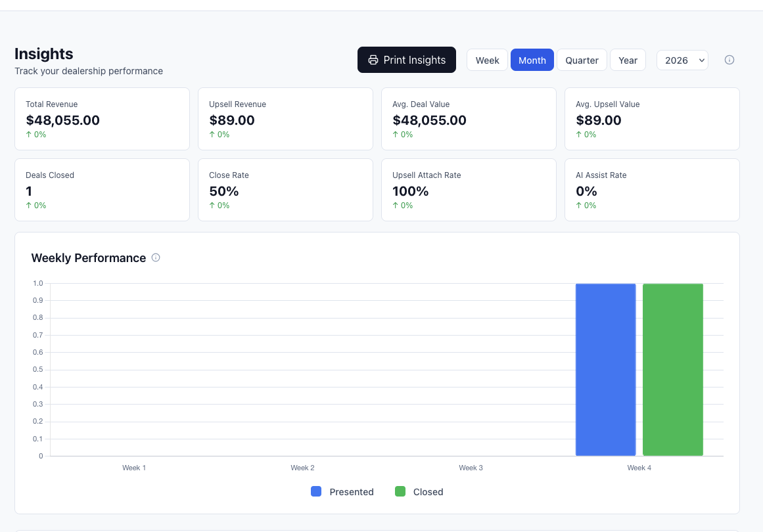
Task: Click the trend arrow on Upsell Revenue
Action: coord(212,134)
